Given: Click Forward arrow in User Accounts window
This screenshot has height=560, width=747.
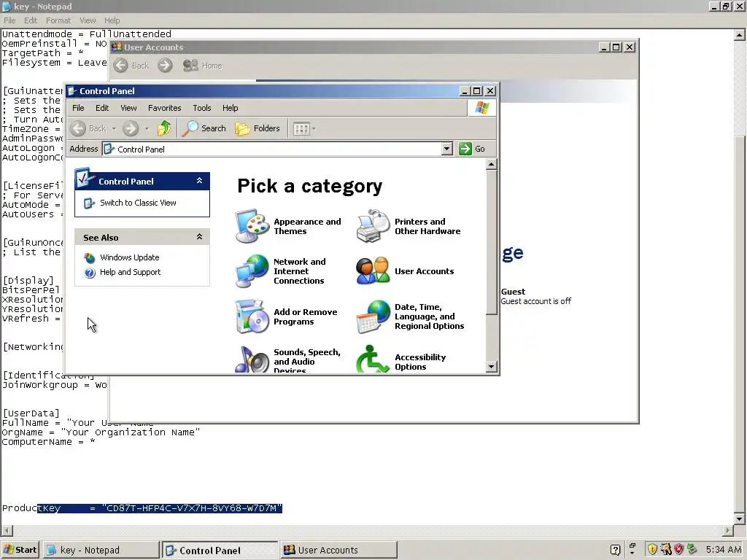Looking at the screenshot, I should point(165,65).
